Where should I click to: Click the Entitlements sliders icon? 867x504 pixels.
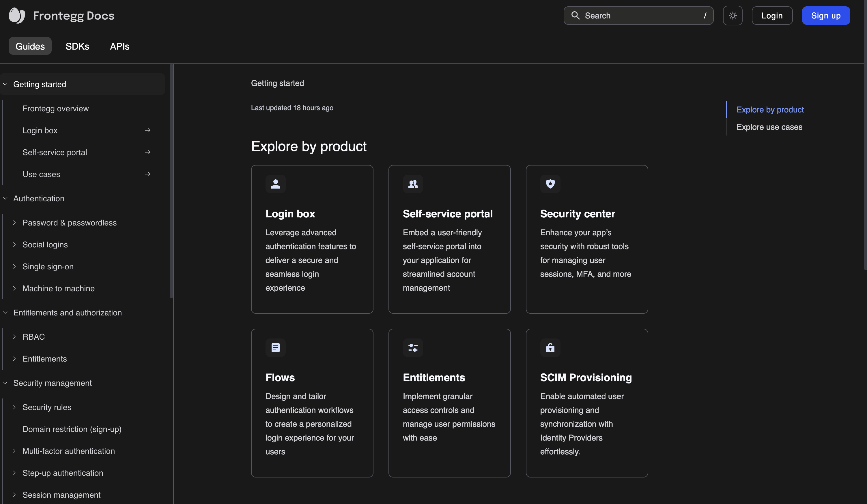[x=412, y=347]
